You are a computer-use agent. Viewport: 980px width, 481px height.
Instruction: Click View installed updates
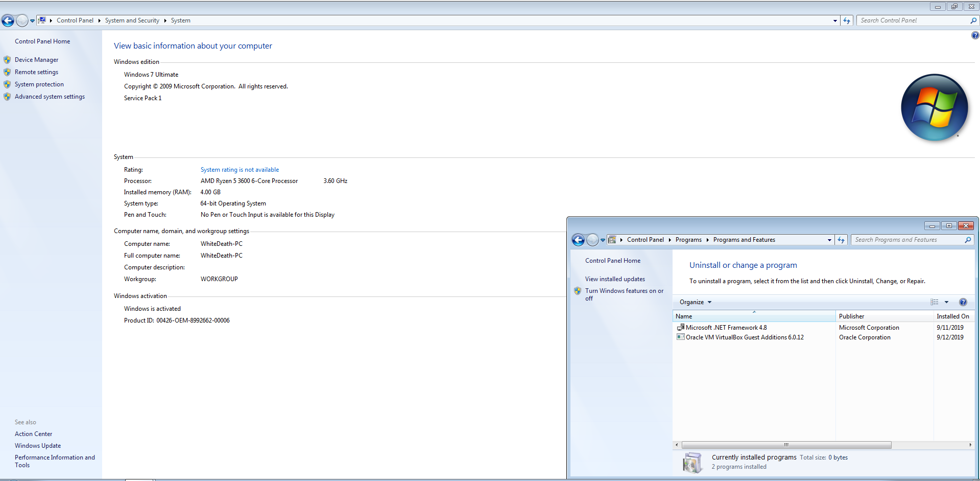[615, 279]
